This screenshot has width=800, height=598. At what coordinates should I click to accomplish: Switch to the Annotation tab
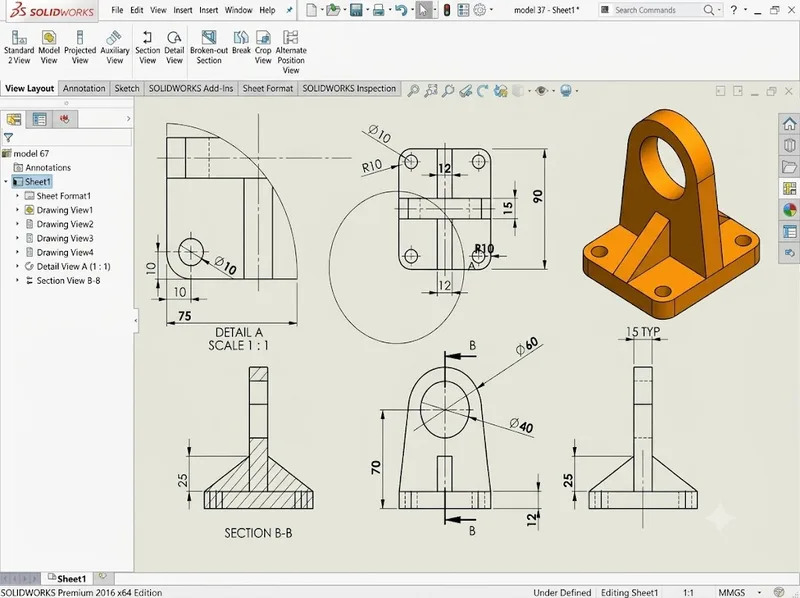(x=84, y=88)
